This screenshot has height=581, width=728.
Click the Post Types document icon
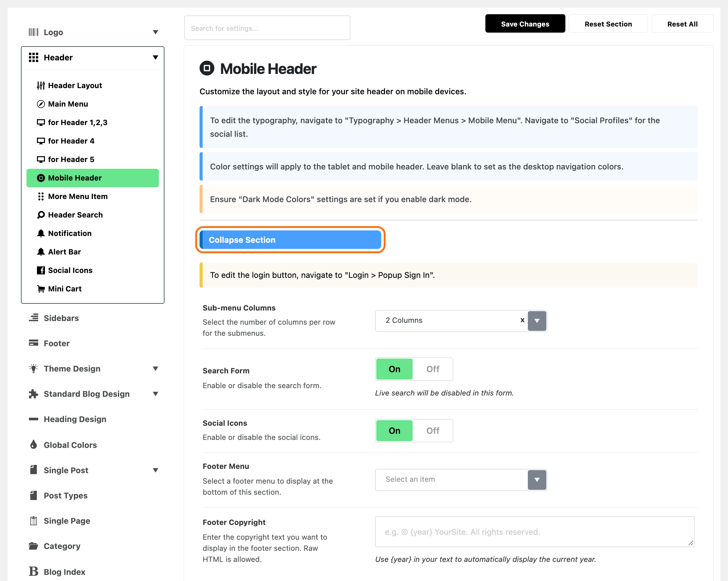click(x=34, y=495)
